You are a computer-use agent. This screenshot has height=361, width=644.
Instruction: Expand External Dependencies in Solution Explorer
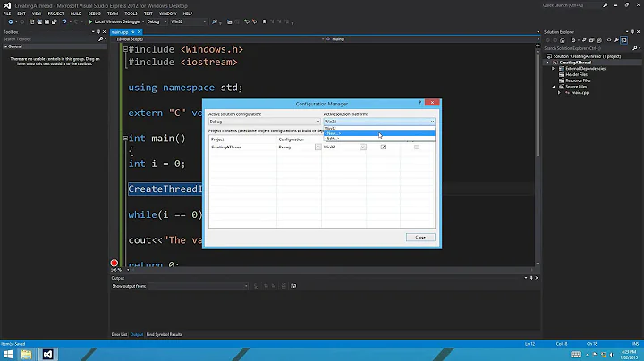pos(554,69)
